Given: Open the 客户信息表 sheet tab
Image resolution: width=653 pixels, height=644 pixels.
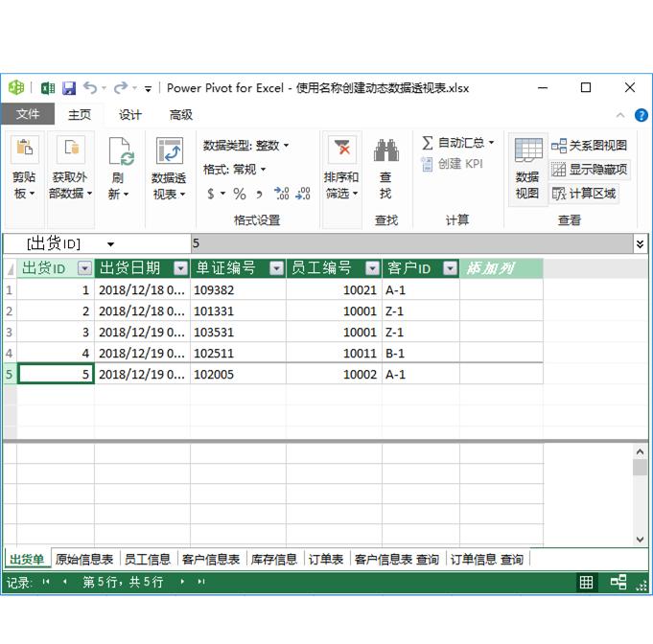Looking at the screenshot, I should (x=211, y=559).
